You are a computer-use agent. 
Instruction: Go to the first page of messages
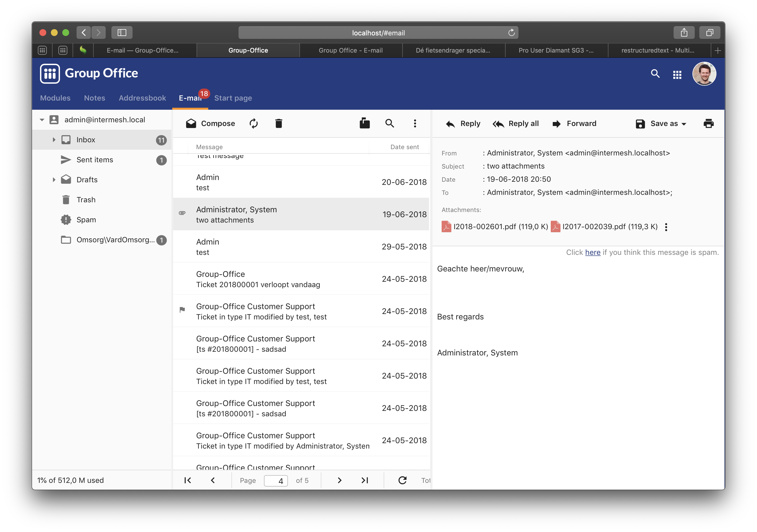(x=188, y=480)
